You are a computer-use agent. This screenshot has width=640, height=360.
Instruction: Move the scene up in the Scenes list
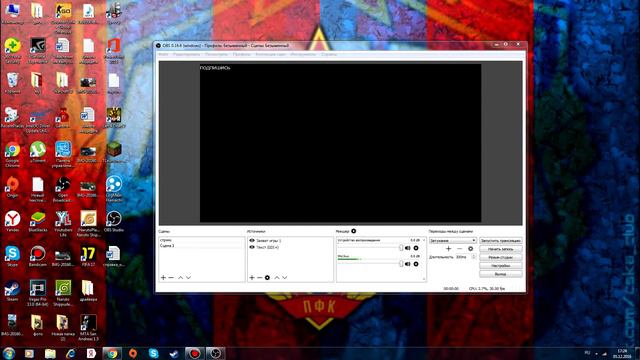(x=180, y=278)
